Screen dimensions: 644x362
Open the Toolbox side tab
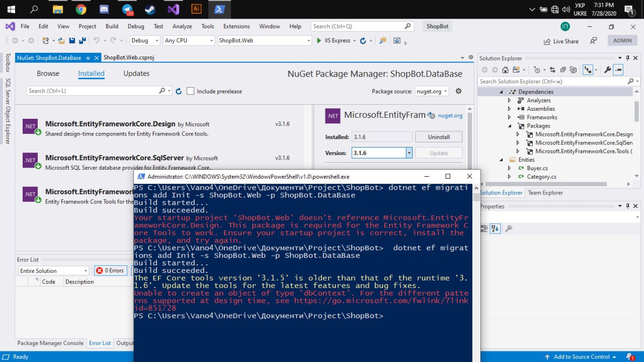pos(7,63)
